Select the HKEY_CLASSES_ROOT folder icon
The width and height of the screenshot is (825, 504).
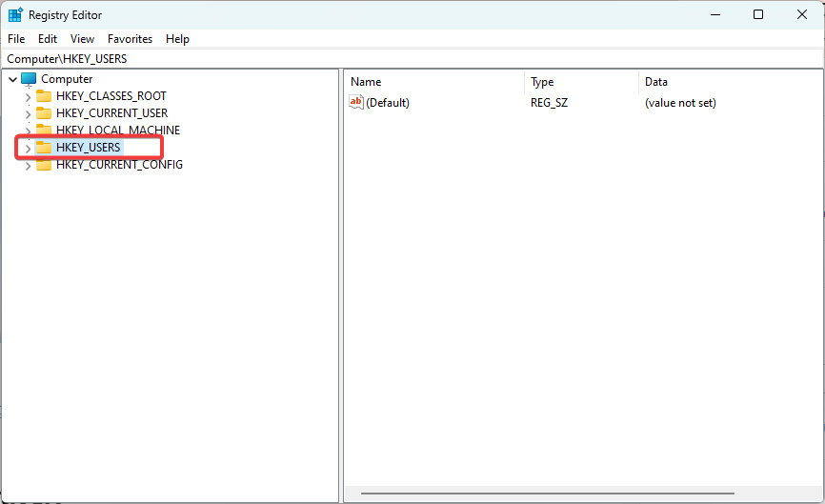click(44, 96)
